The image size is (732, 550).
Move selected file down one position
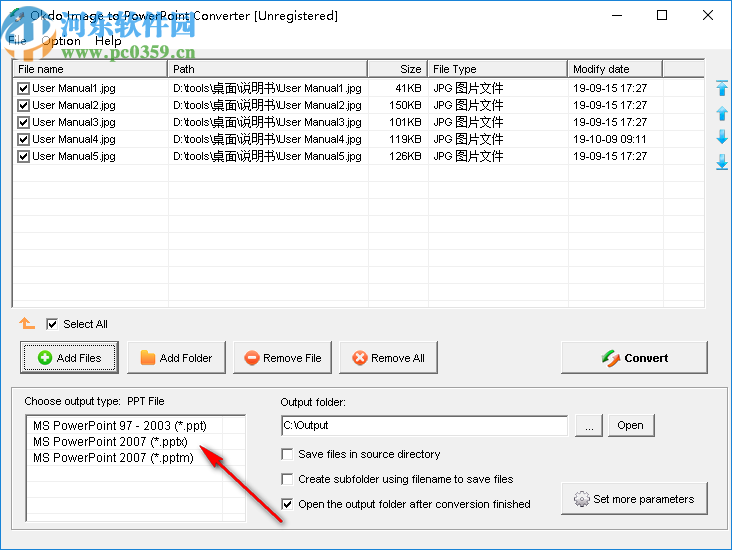(x=722, y=137)
